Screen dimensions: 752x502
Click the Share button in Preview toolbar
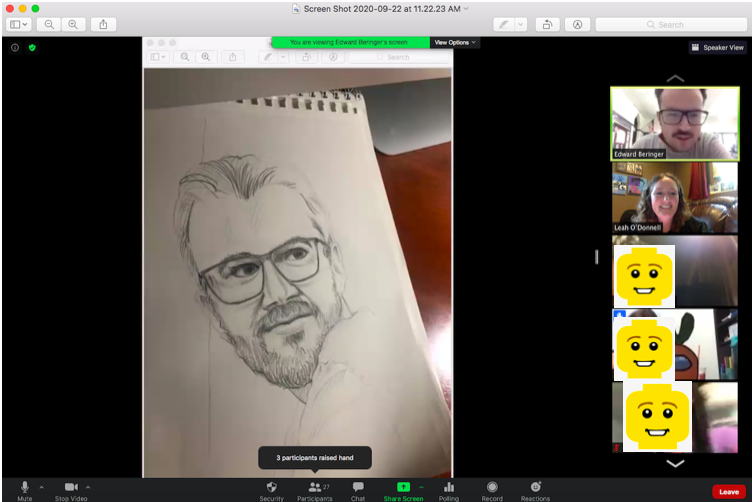(103, 24)
